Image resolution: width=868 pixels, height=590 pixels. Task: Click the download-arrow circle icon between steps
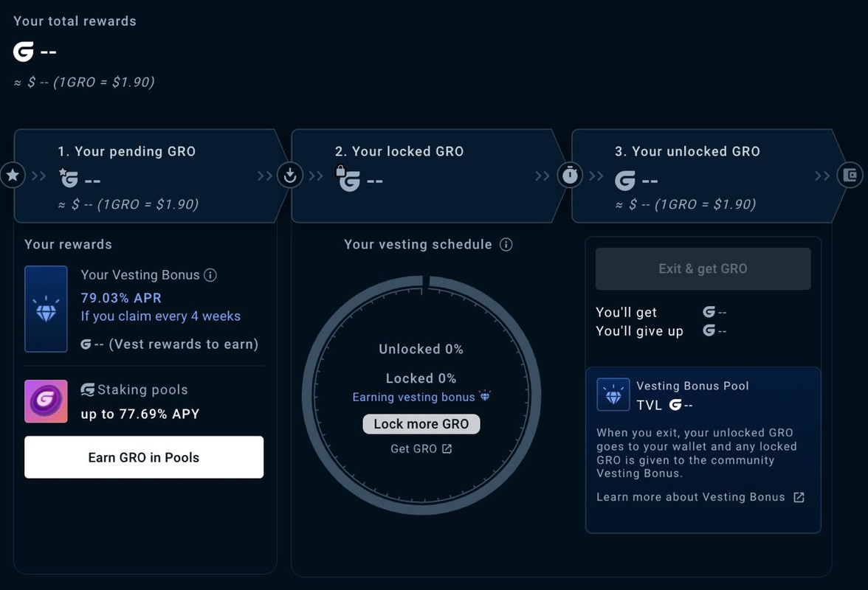[x=289, y=176]
